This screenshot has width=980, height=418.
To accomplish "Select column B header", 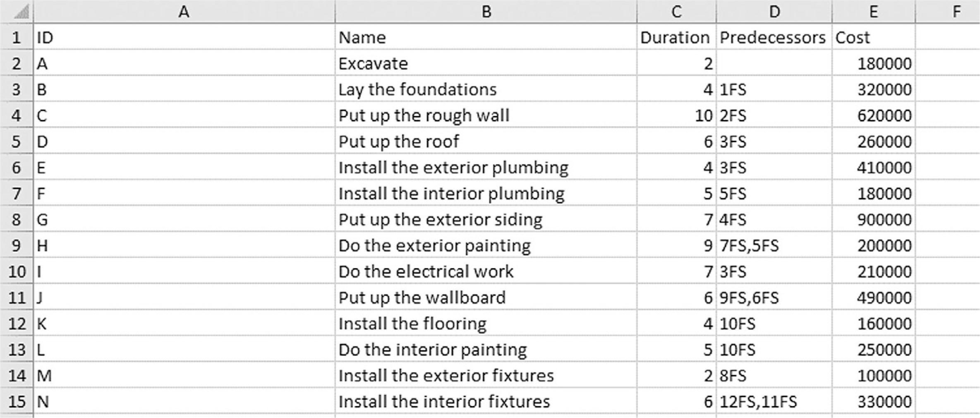I will click(486, 12).
